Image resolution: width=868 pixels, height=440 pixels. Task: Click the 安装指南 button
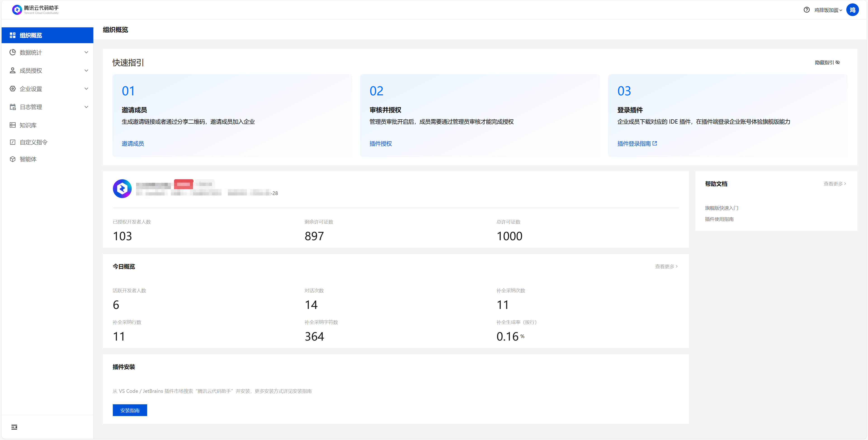coord(130,410)
